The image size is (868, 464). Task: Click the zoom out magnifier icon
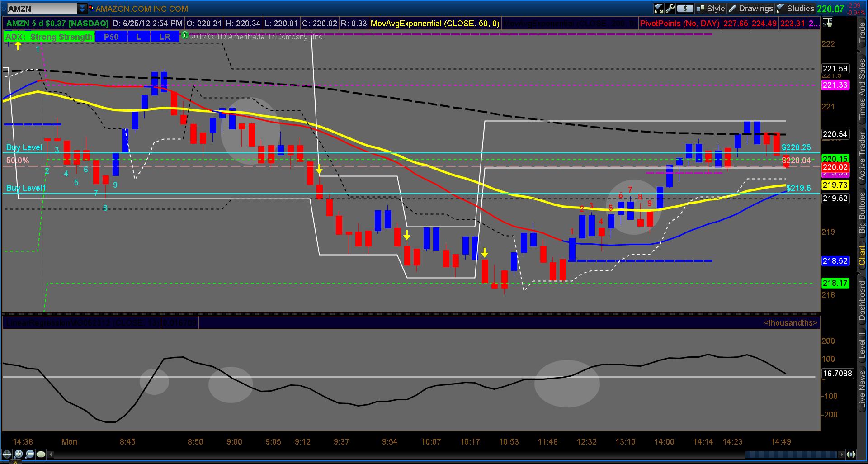(x=30, y=454)
